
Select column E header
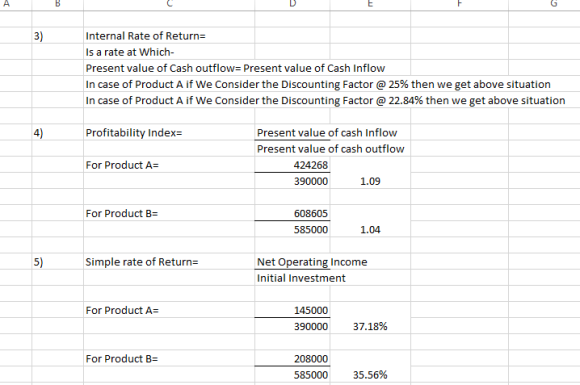[x=370, y=5]
